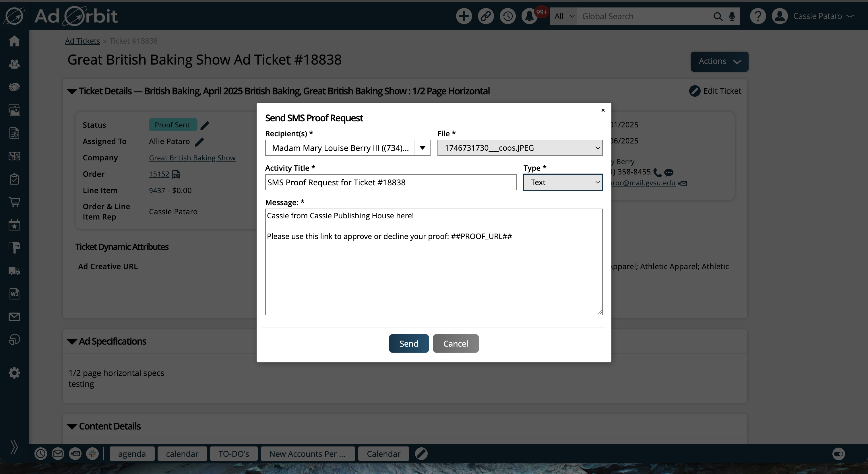The width and height of the screenshot is (868, 474).
Task: Open the Recipient(s) dropdown arrow
Action: [422, 148]
